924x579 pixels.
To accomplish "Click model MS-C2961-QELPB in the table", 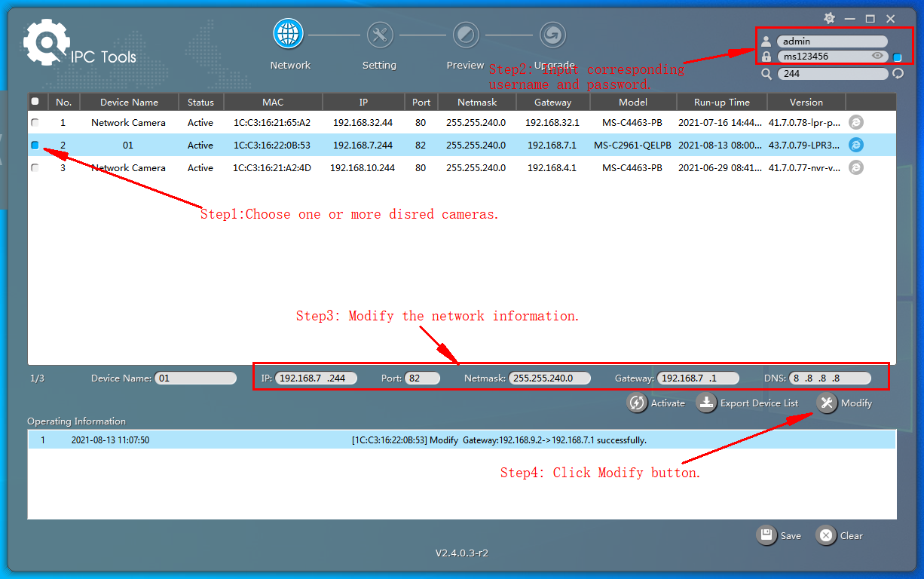I will (632, 145).
